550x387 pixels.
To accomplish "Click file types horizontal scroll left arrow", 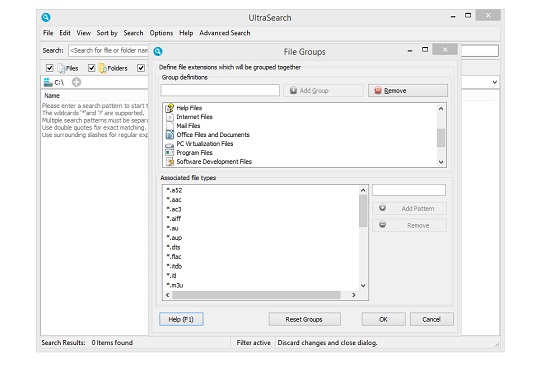I will click(168, 295).
